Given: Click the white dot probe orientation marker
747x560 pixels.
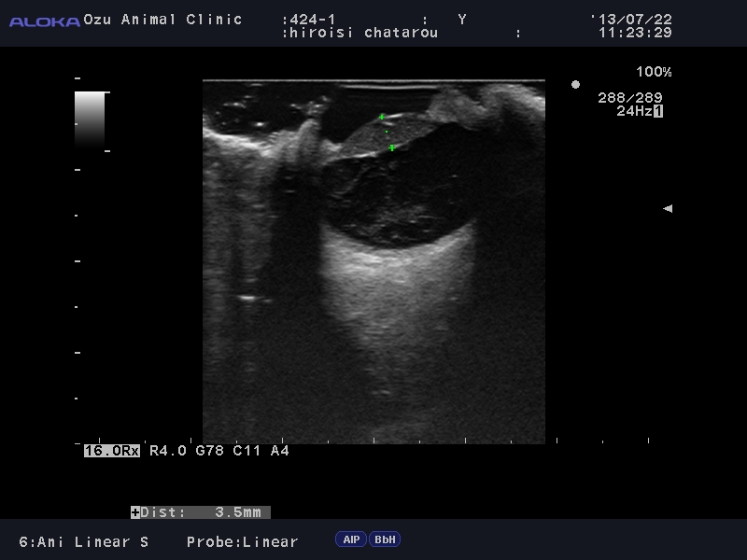Looking at the screenshot, I should coord(575,85).
